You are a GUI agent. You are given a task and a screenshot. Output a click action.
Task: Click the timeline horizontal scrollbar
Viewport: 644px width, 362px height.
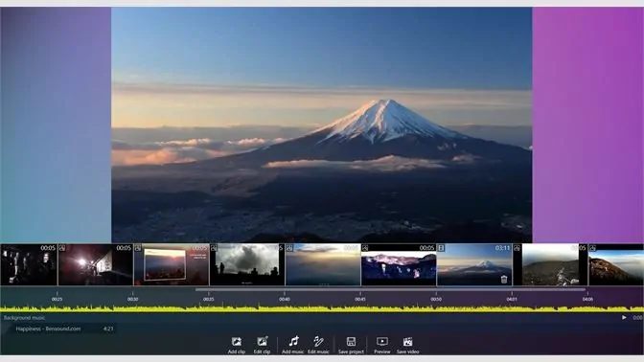pos(390,289)
